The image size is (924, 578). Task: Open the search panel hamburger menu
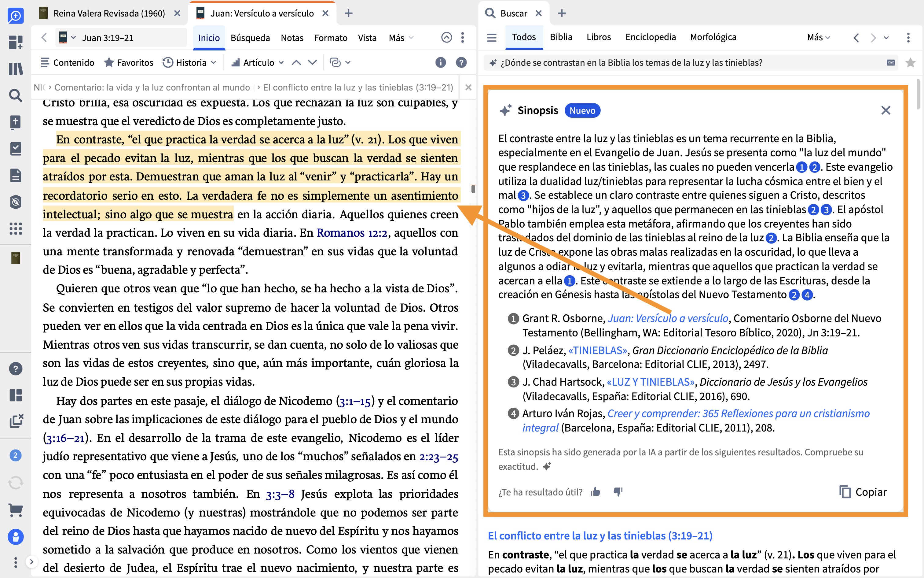point(492,37)
